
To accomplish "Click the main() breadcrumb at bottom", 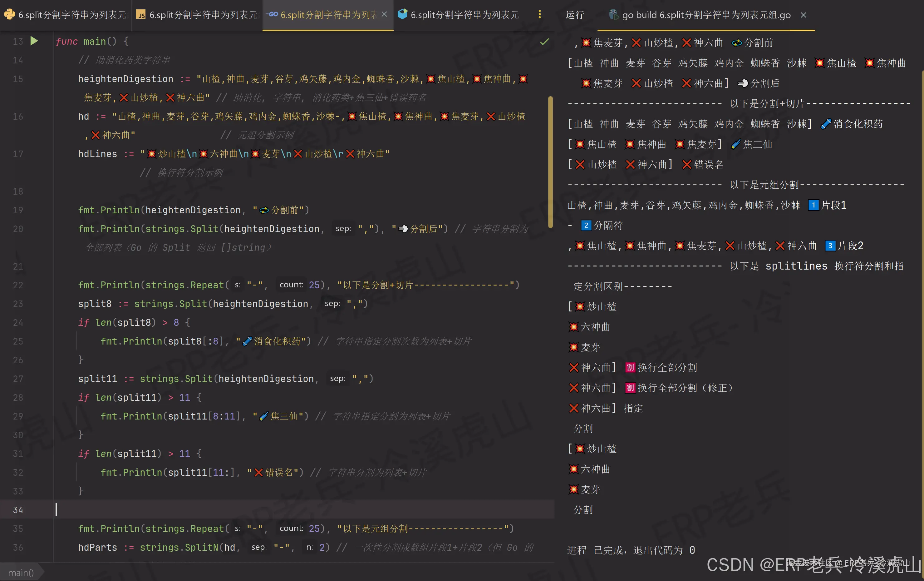I will (x=21, y=572).
